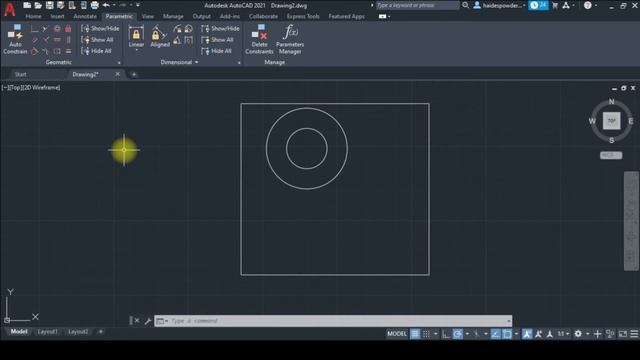The width and height of the screenshot is (640, 360).
Task: Expand Quick Access Toolbar customize arrow
Action: [x=138, y=5]
